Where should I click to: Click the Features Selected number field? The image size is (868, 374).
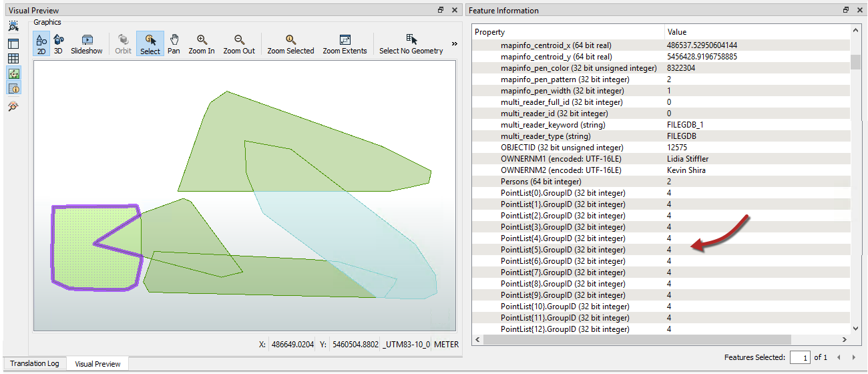click(800, 357)
